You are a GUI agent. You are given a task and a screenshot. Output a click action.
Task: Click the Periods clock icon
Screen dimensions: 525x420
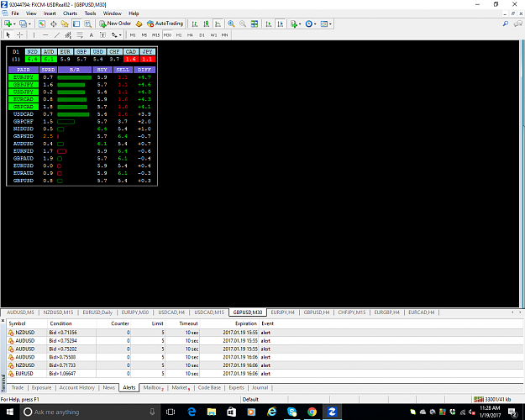(x=309, y=24)
